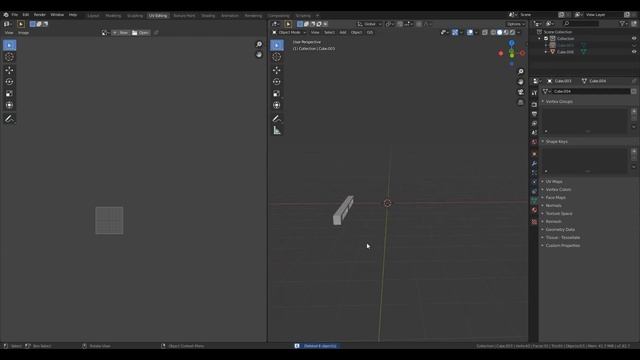
Task: Switch perspective/orthographic grid icon in the viewport
Action: [521, 102]
